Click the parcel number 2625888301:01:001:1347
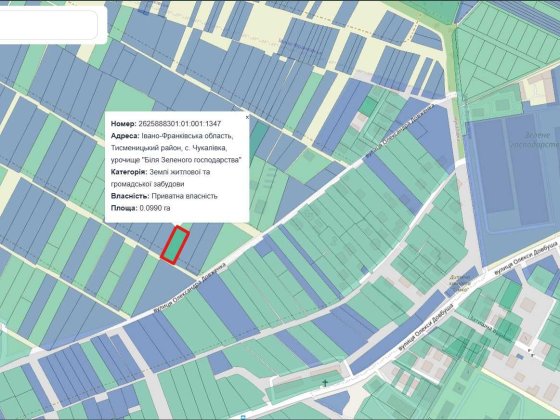Image resolution: width=560 pixels, height=420 pixels. 179,124
